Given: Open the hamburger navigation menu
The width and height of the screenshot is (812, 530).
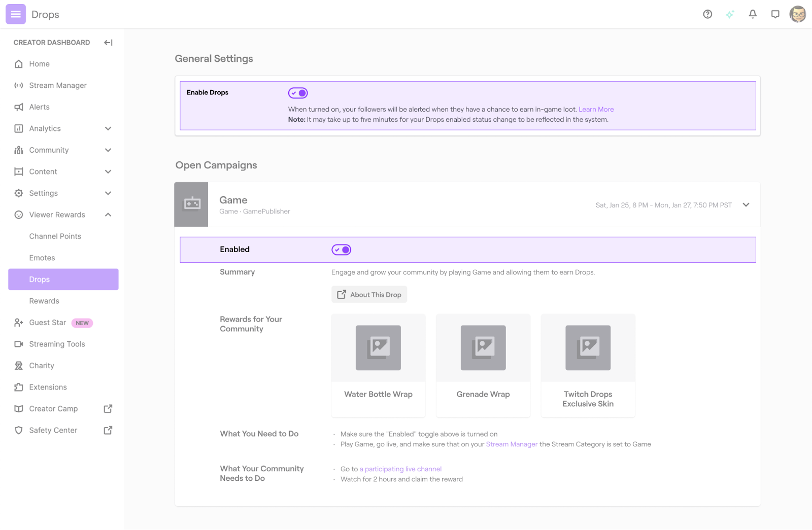Looking at the screenshot, I should coord(15,14).
